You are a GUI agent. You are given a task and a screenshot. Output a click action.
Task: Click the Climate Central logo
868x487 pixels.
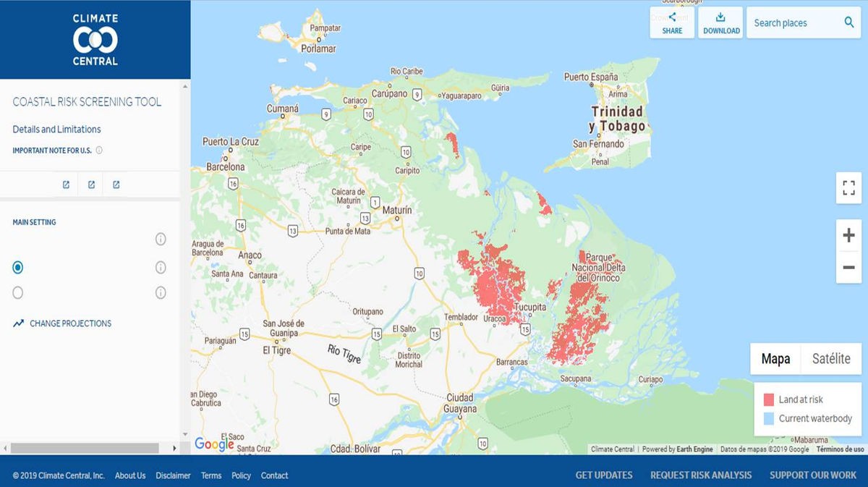pyautogui.click(x=95, y=39)
